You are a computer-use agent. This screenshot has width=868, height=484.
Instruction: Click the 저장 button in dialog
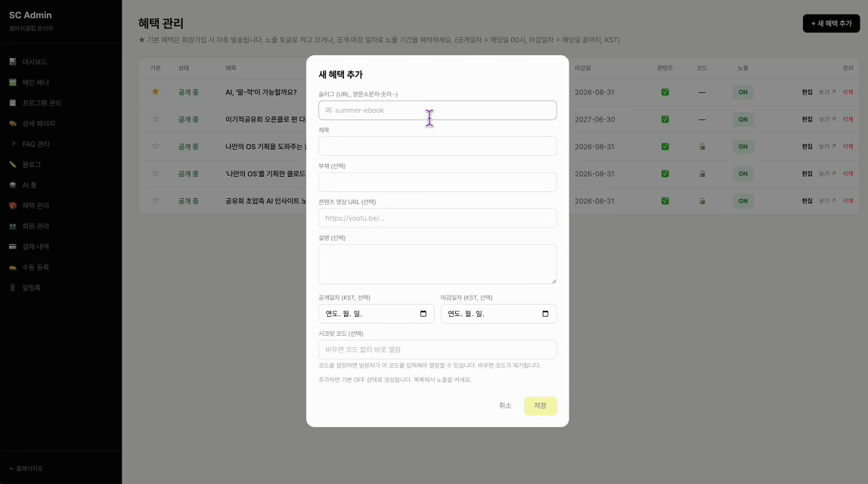541,406
